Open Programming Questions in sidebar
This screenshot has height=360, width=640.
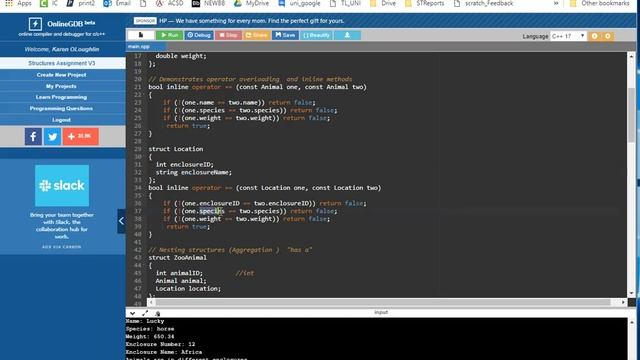coord(62,109)
